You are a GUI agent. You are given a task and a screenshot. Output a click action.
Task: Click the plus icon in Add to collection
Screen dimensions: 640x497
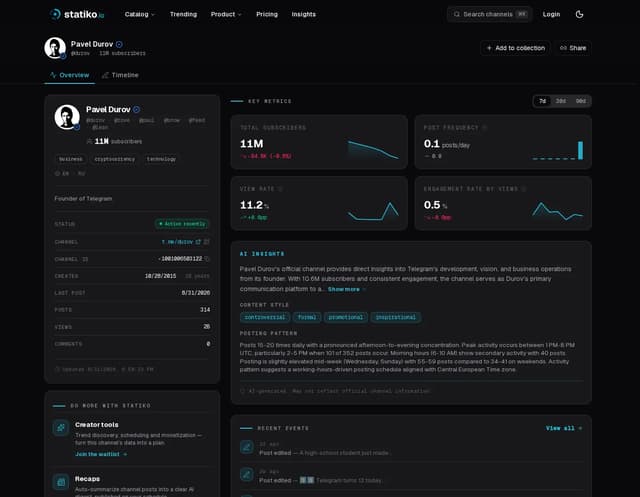(489, 48)
